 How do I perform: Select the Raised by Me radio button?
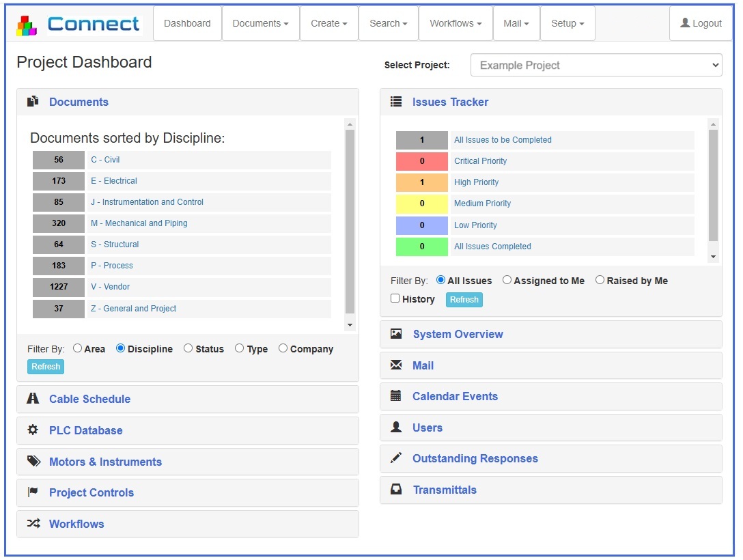click(x=600, y=280)
